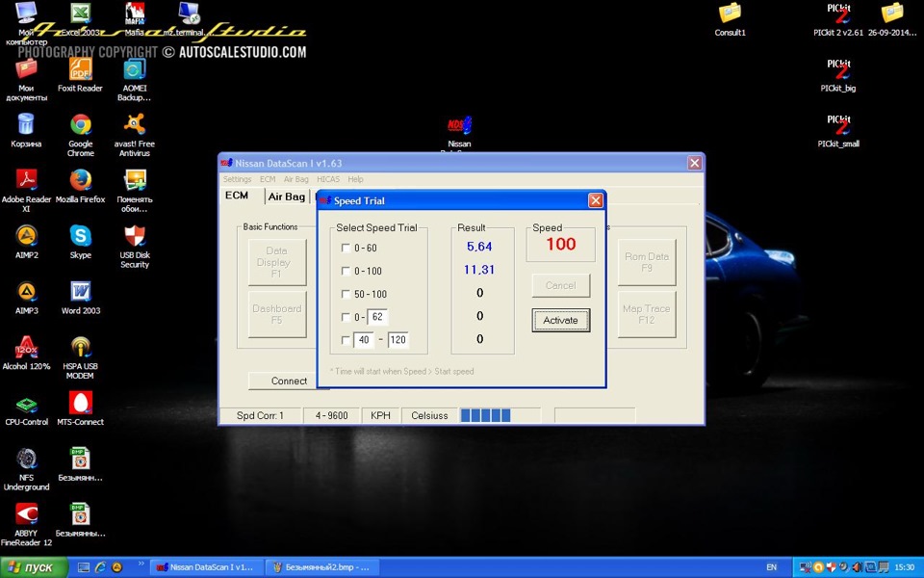
Task: Click Activate in Speed Trial dialog
Action: pyautogui.click(x=560, y=320)
